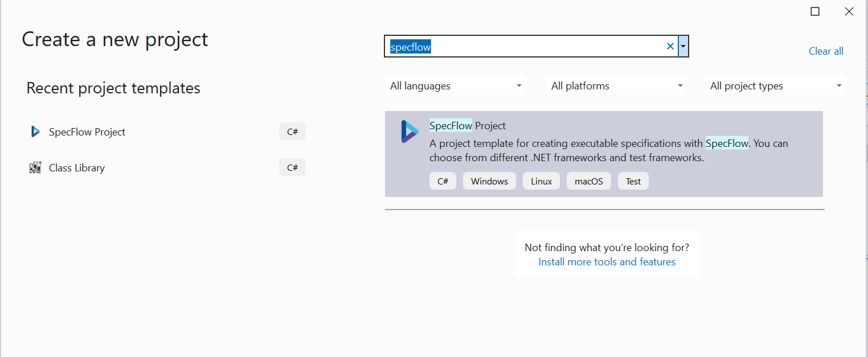
Task: Click the SpecFlow Project result logo icon
Action: (x=410, y=132)
